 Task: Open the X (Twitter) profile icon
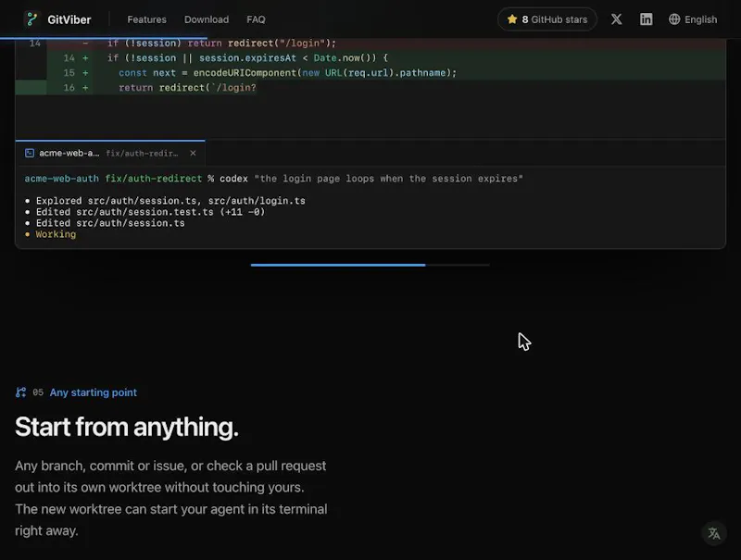[x=616, y=19]
